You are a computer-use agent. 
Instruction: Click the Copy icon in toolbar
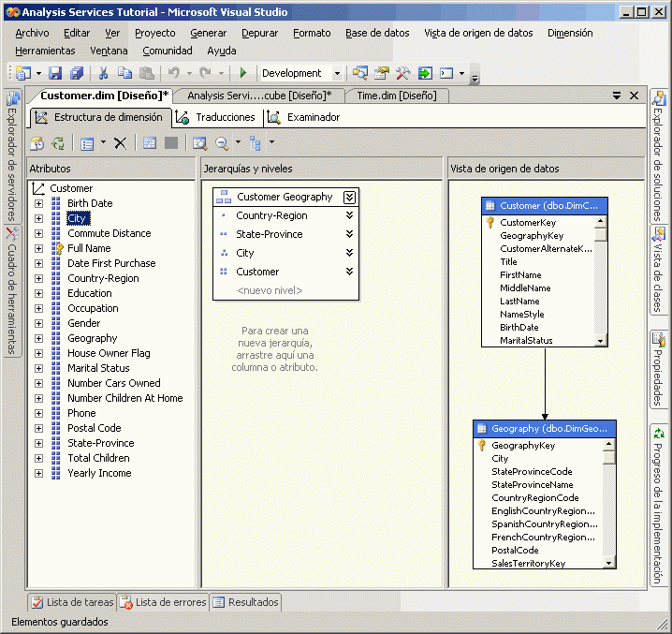point(124,73)
